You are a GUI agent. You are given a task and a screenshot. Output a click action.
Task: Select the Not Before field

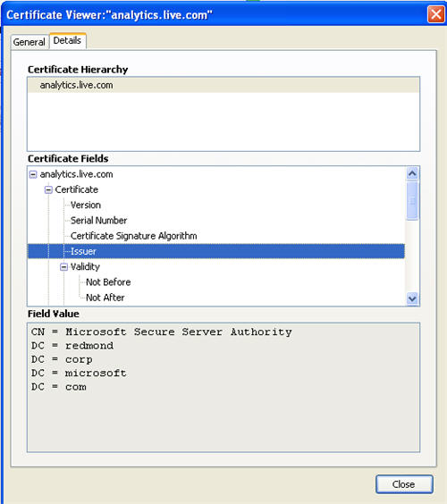108,282
